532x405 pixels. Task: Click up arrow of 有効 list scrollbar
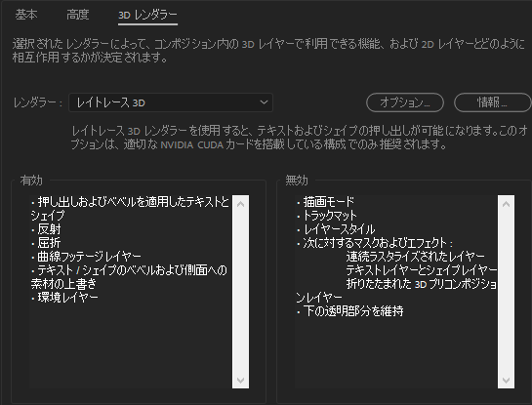tap(240, 204)
